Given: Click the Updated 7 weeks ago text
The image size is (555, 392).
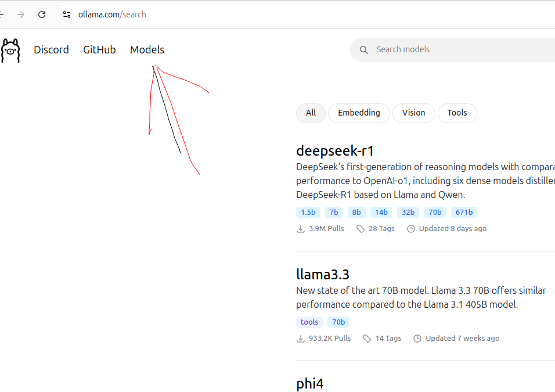Looking at the screenshot, I should (x=463, y=339).
